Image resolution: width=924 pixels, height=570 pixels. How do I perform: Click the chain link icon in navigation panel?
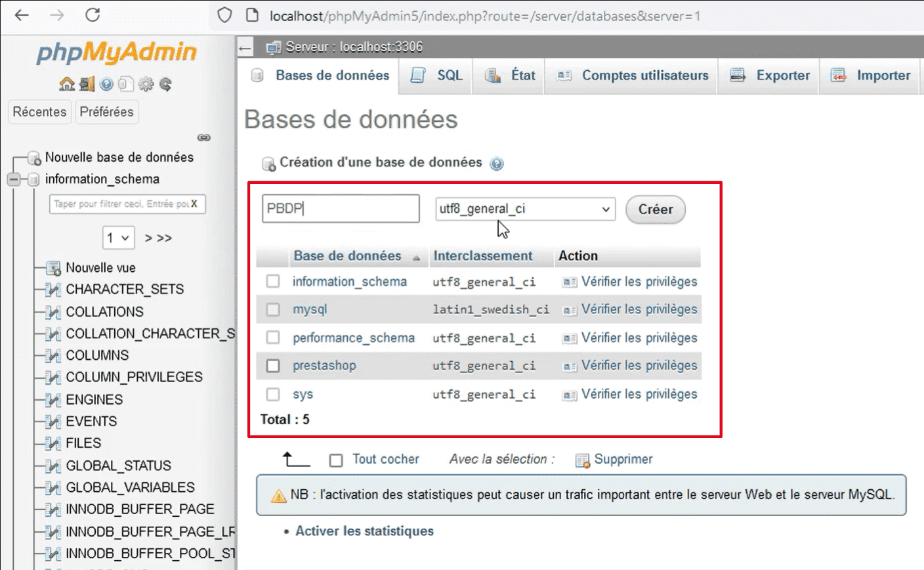click(x=204, y=138)
